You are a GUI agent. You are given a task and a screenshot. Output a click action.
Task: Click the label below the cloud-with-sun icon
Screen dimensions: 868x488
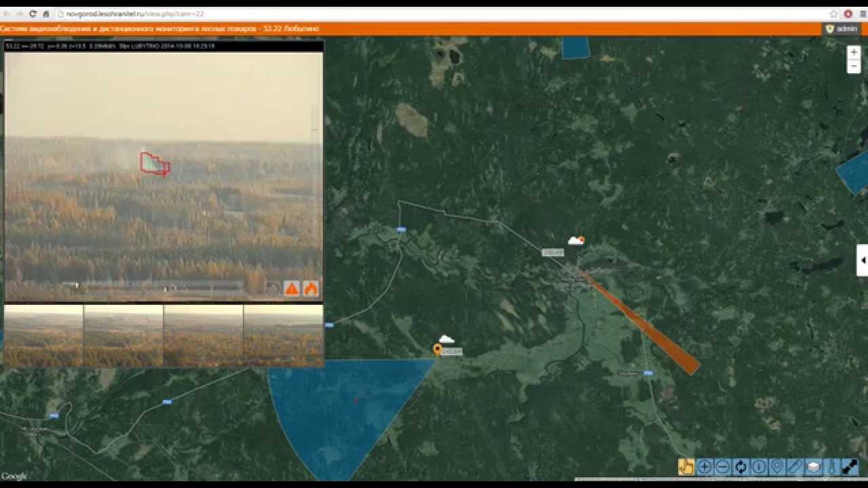pos(553,252)
